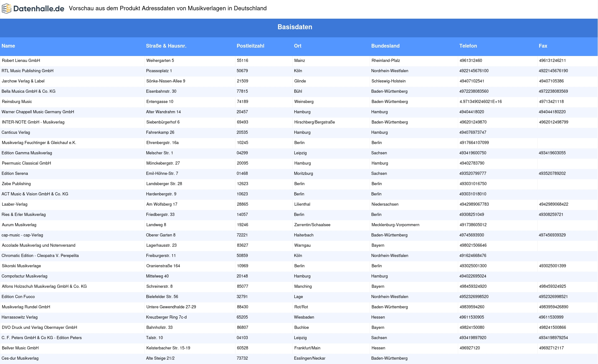The width and height of the screenshot is (598, 364).
Task: Click Accolade Musikverlag und Notenversand
Action: [x=39, y=245]
